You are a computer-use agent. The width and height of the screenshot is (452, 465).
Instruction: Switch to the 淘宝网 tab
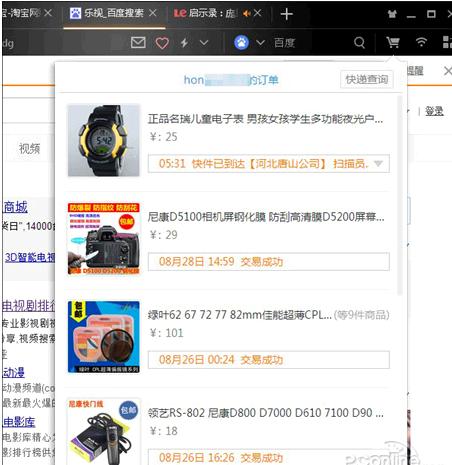tap(21, 13)
